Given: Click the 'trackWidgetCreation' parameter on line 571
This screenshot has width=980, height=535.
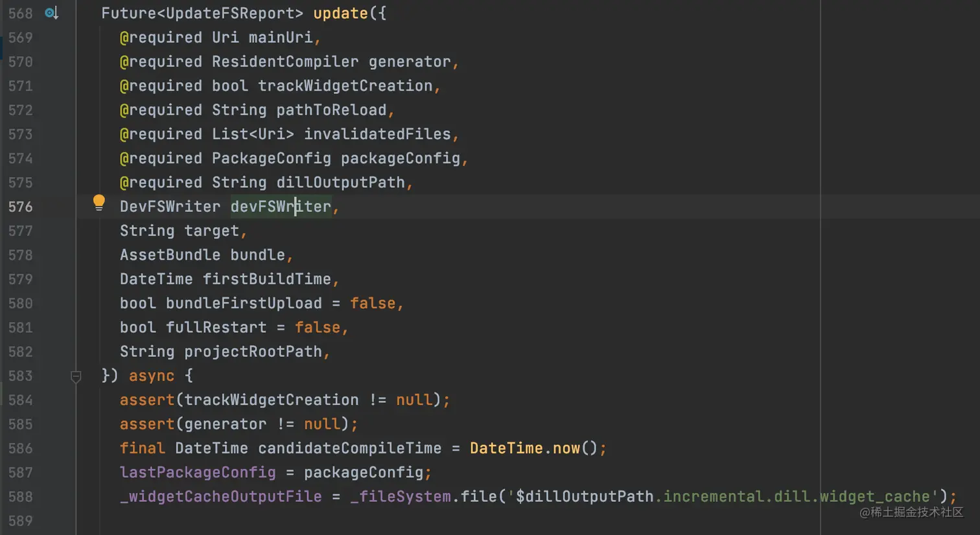Looking at the screenshot, I should click(345, 85).
